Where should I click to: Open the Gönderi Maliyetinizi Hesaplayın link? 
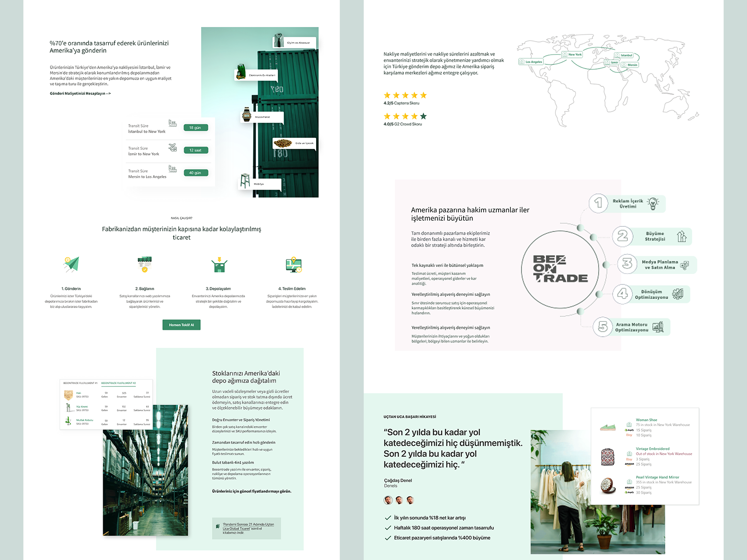click(80, 93)
